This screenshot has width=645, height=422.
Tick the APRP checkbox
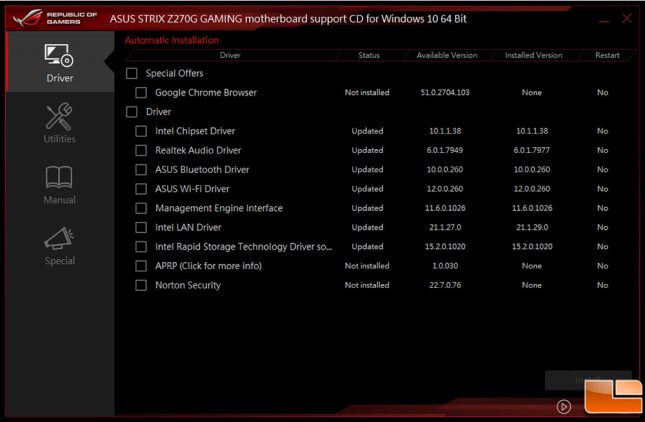(x=141, y=266)
